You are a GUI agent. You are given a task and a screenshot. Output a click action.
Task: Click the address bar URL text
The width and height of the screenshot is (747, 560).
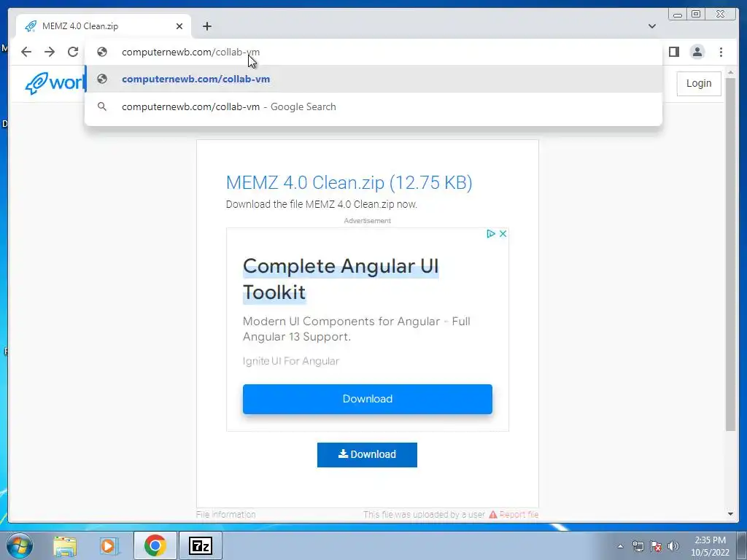click(190, 52)
